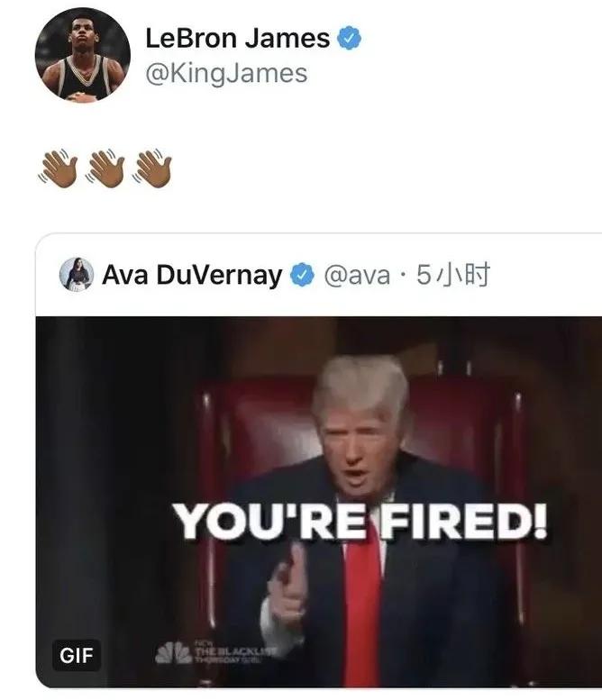Open LeBron James's round profile picture
The width and height of the screenshot is (602, 700).
pyautogui.click(x=83, y=55)
